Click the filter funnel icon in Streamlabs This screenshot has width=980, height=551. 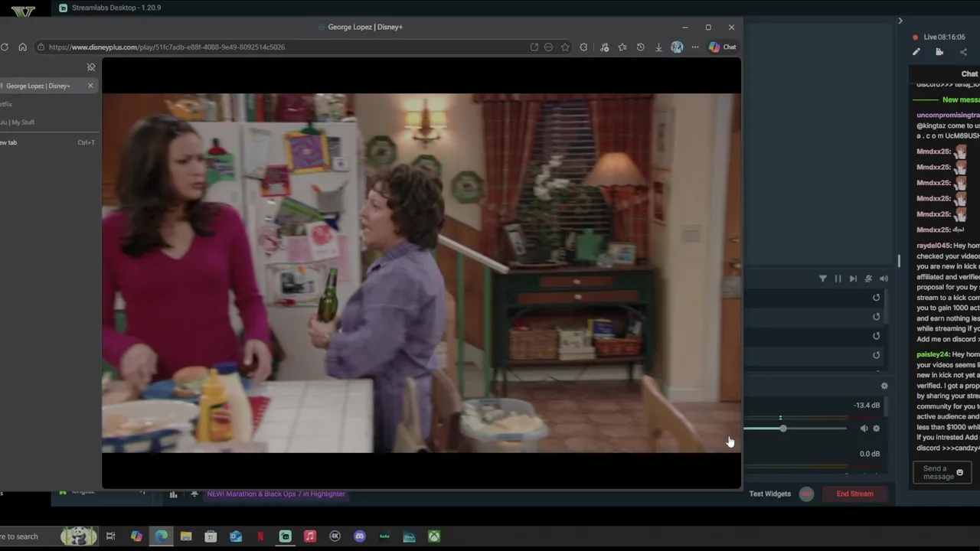coord(823,279)
